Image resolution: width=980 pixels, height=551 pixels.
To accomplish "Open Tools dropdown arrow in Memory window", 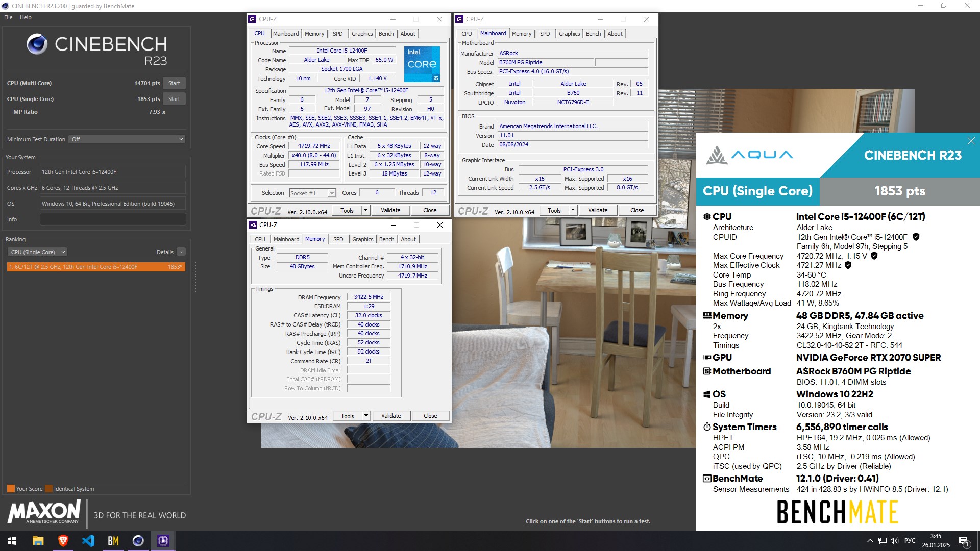I will tap(366, 416).
